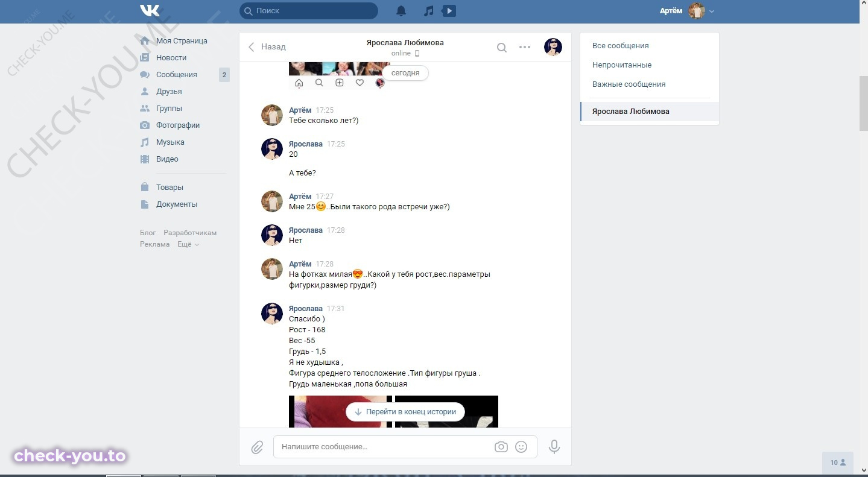Open the Блог footer link

pos(148,233)
